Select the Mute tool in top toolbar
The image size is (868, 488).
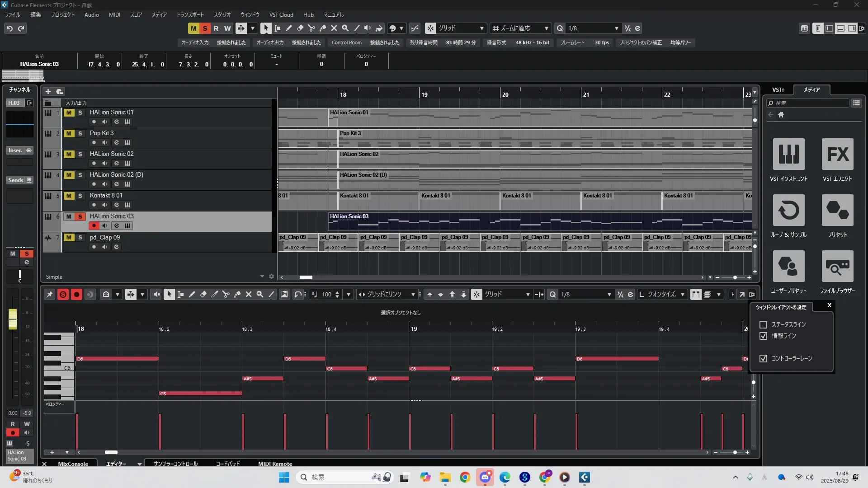click(334, 28)
